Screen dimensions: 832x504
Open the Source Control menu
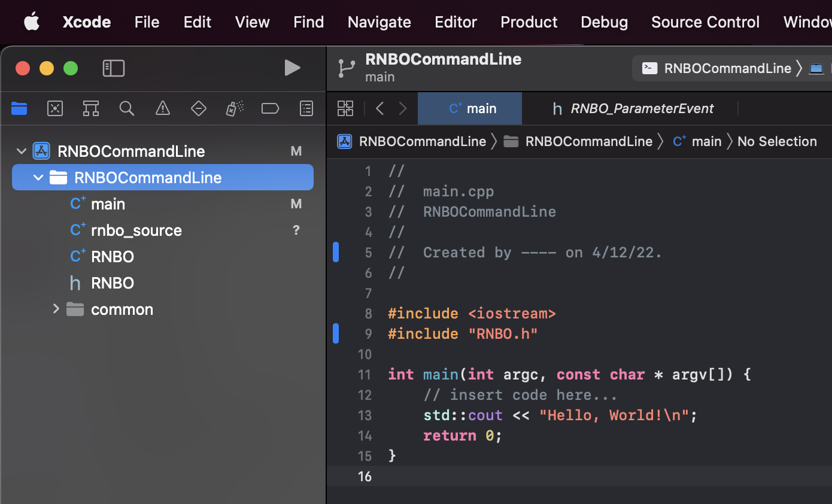pos(705,22)
